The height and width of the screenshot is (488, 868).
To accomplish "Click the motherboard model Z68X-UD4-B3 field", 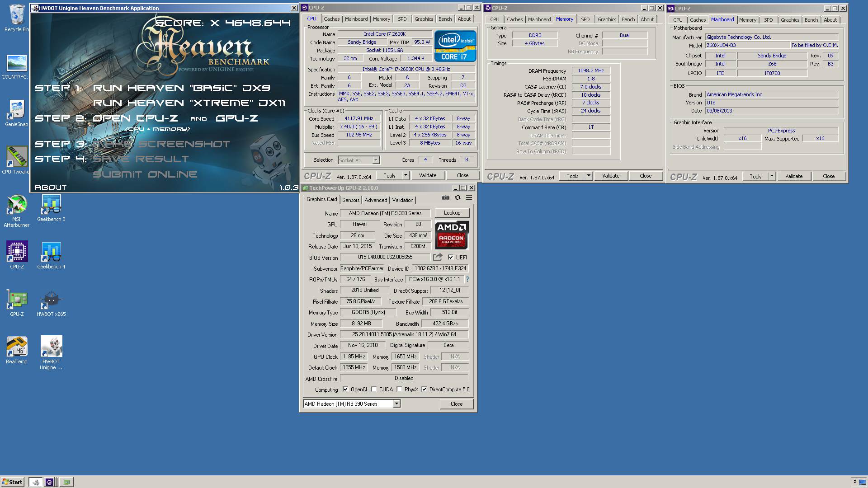I will [748, 45].
